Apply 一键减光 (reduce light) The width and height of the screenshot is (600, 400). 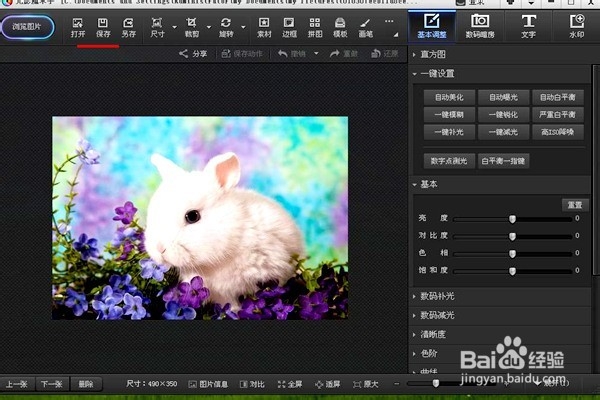click(x=504, y=132)
